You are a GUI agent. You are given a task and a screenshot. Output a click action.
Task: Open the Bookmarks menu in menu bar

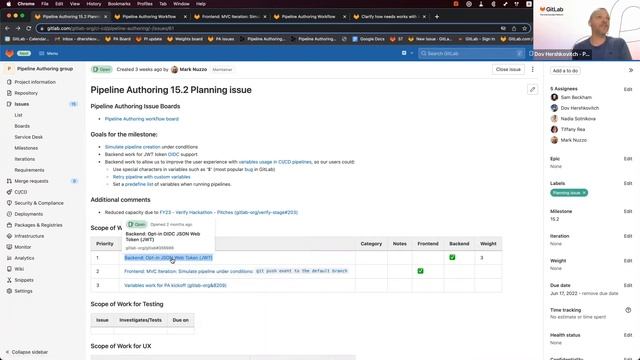click(119, 4)
